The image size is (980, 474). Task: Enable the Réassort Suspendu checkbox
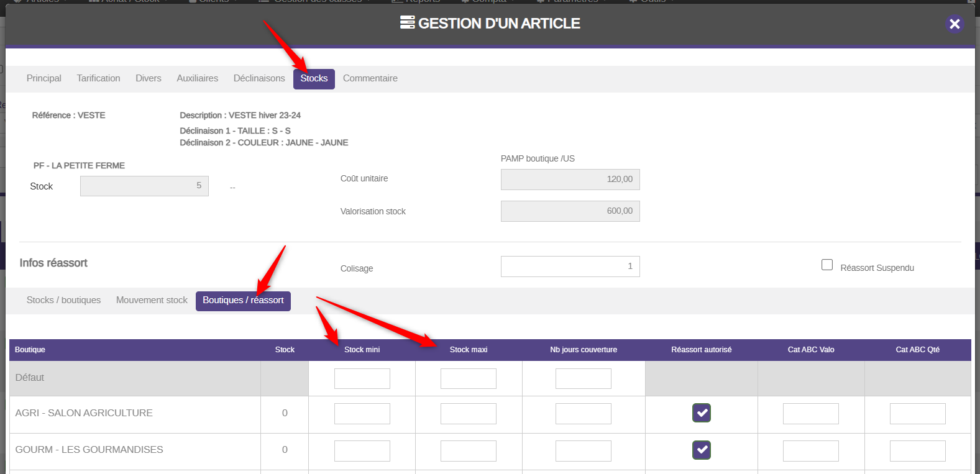click(827, 265)
